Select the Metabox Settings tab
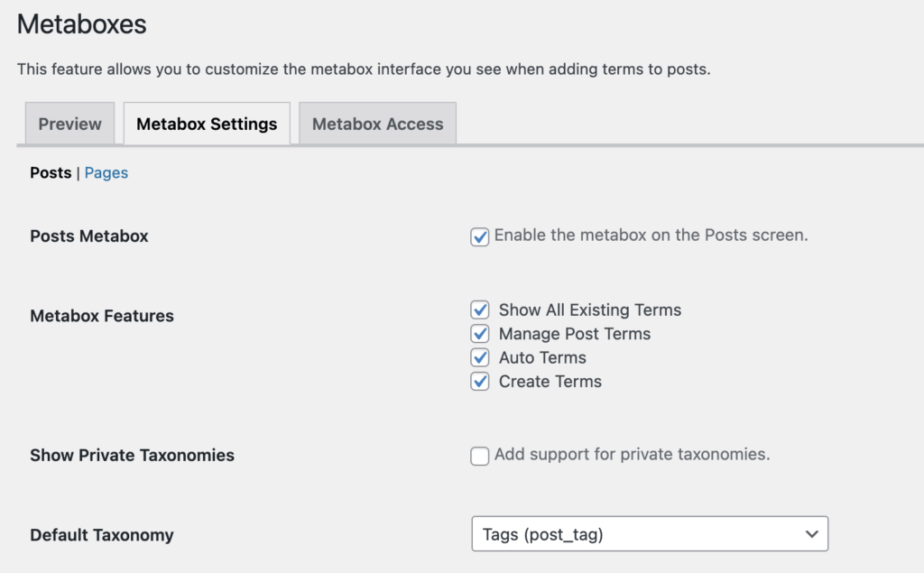 click(206, 123)
